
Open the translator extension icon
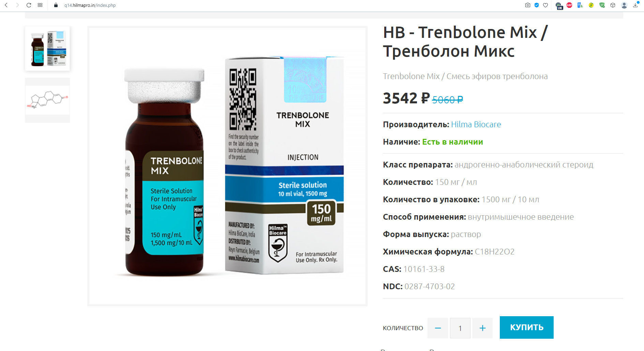pyautogui.click(x=580, y=5)
